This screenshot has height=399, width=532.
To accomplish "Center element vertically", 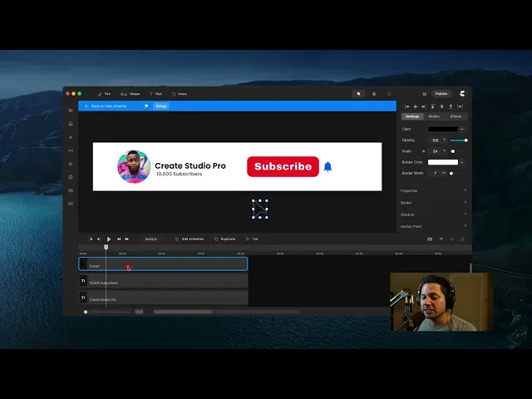I will click(441, 106).
